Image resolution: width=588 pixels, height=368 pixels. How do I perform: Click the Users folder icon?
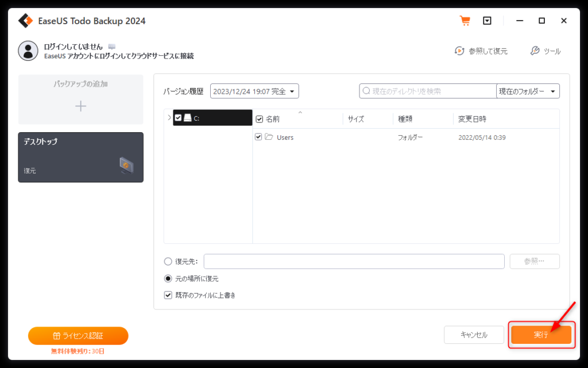coord(269,137)
